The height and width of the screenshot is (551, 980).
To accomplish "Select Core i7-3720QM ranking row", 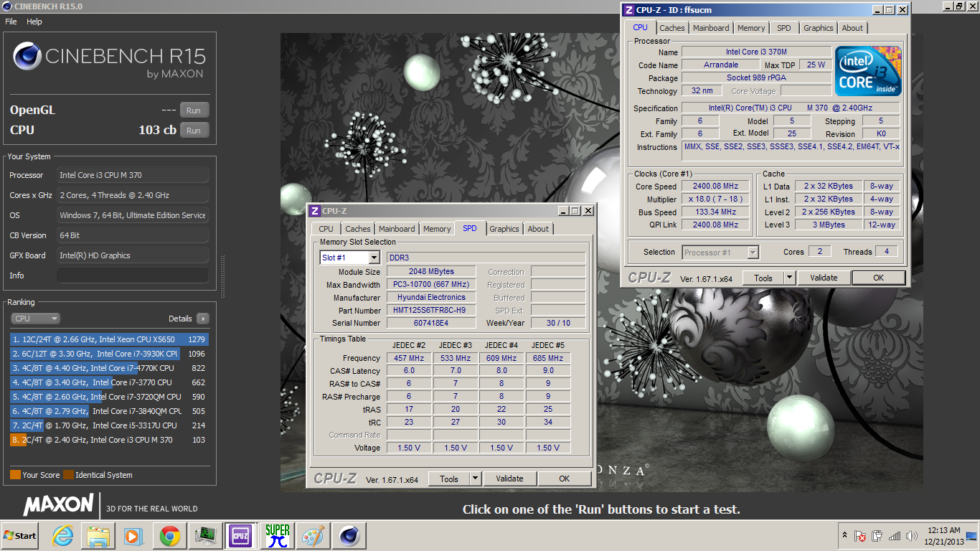I will [108, 397].
